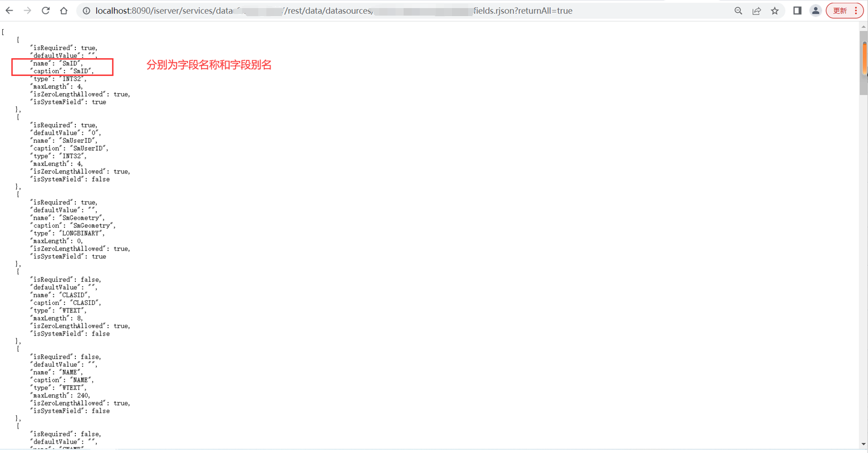Select the "maxLength": 8 line
The height and width of the screenshot is (453, 868).
coord(57,318)
